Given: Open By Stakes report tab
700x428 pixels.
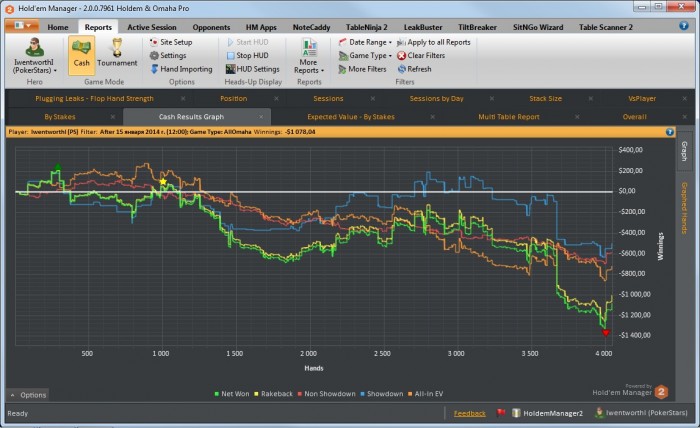Looking at the screenshot, I should (x=60, y=117).
